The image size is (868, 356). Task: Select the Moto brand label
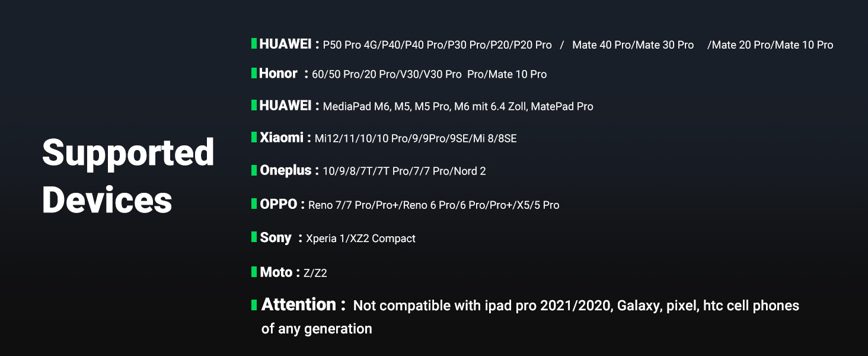(276, 272)
